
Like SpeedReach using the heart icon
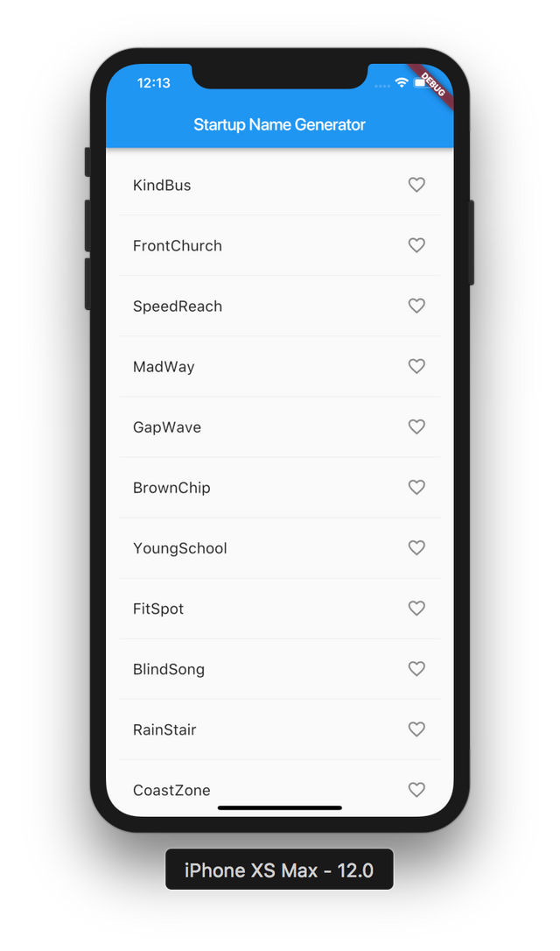[x=416, y=306]
